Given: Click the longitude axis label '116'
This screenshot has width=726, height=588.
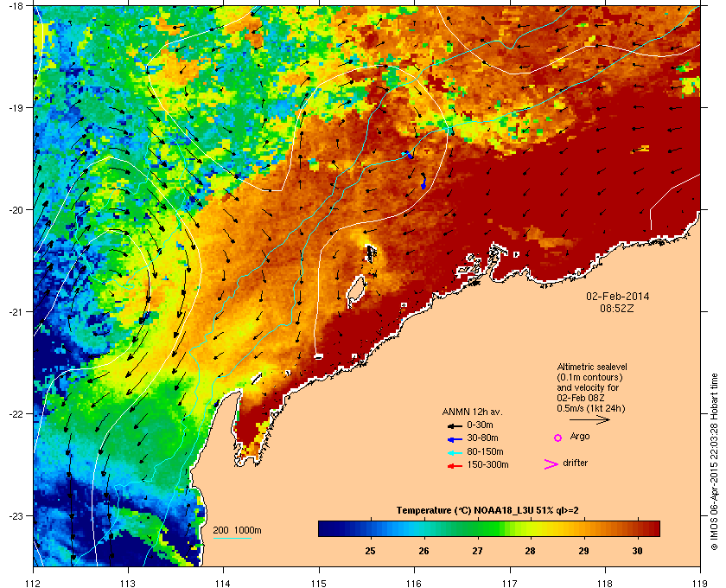Looking at the screenshot, I should pos(414,583).
